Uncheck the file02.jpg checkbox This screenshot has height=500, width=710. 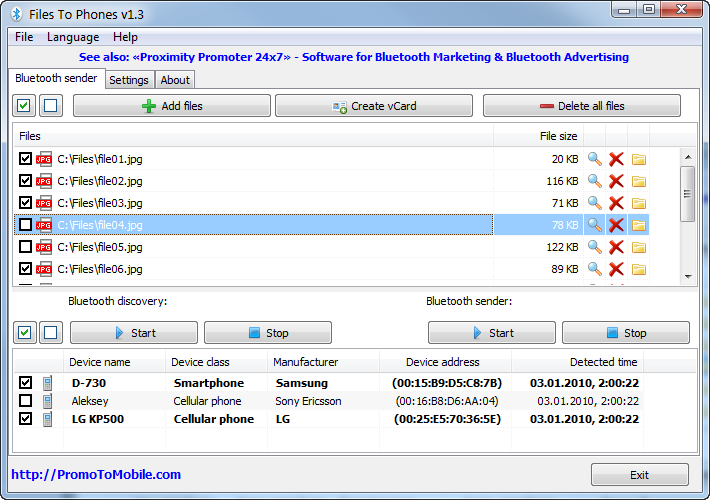(25, 181)
